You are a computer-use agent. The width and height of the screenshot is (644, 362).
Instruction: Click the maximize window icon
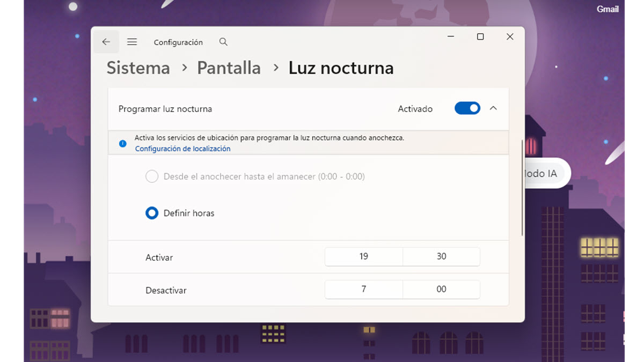coord(480,36)
